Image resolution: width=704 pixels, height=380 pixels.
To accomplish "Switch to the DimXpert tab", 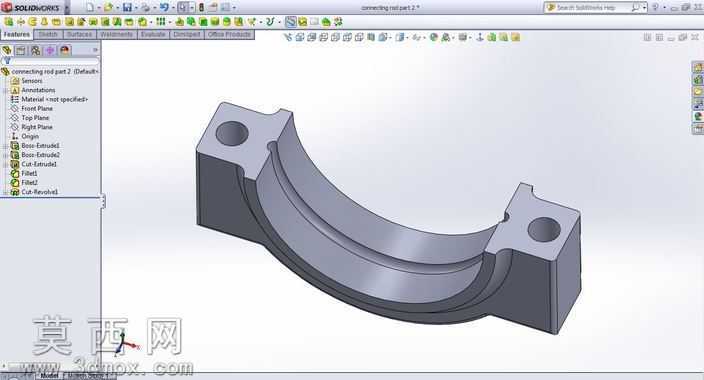I will click(187, 35).
